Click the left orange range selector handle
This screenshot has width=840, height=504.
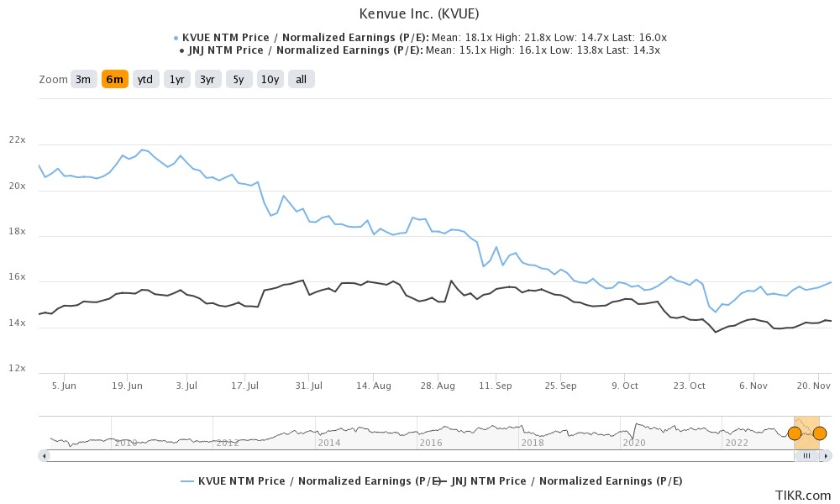click(795, 433)
